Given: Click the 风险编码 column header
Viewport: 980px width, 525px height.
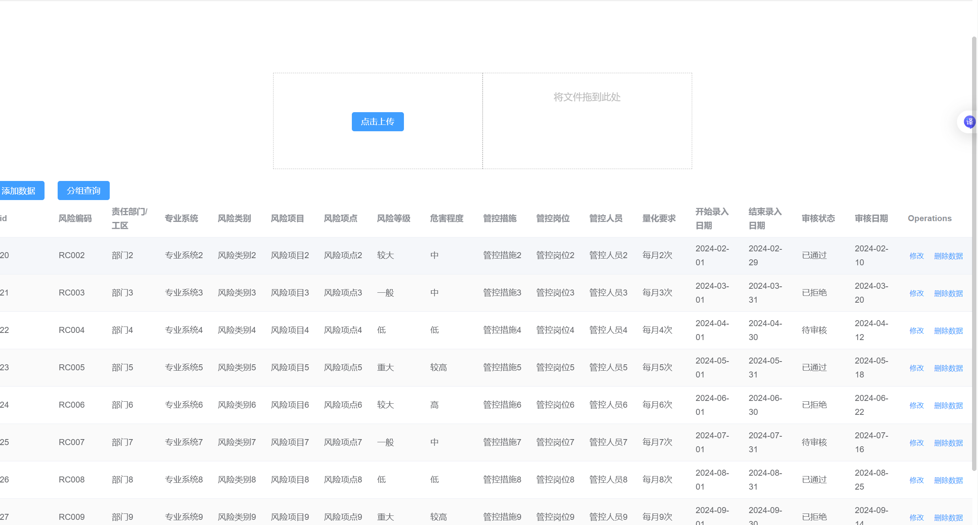Looking at the screenshot, I should coord(75,218).
